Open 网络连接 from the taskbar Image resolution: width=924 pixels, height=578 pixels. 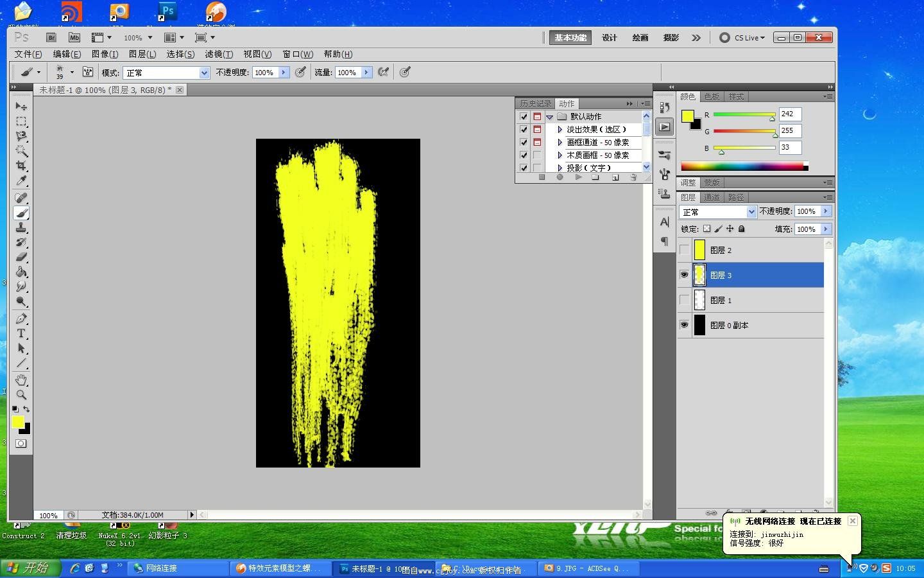click(x=178, y=568)
